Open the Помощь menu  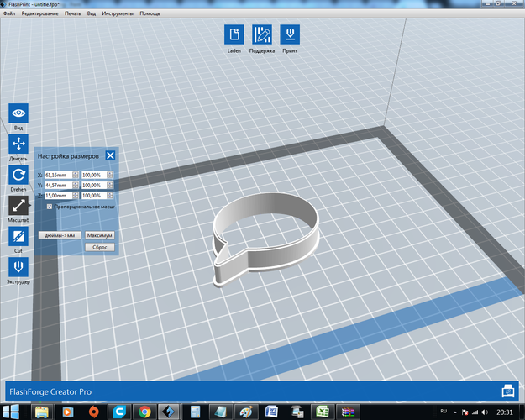point(150,13)
